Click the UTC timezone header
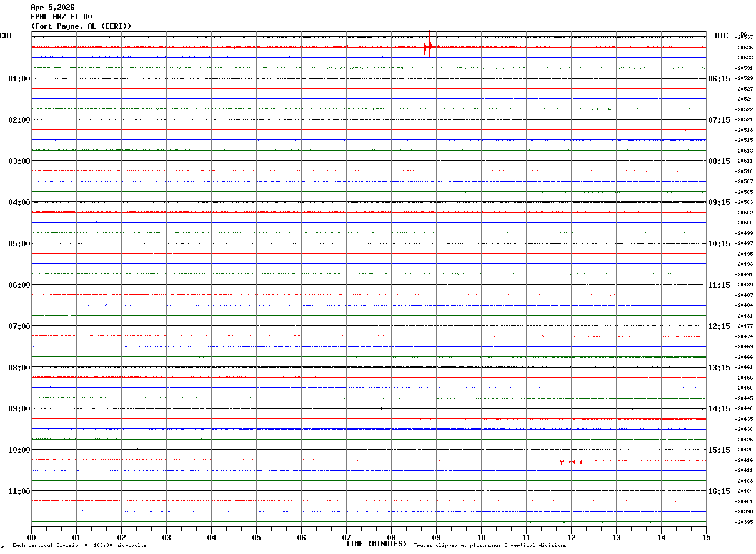 click(x=722, y=36)
